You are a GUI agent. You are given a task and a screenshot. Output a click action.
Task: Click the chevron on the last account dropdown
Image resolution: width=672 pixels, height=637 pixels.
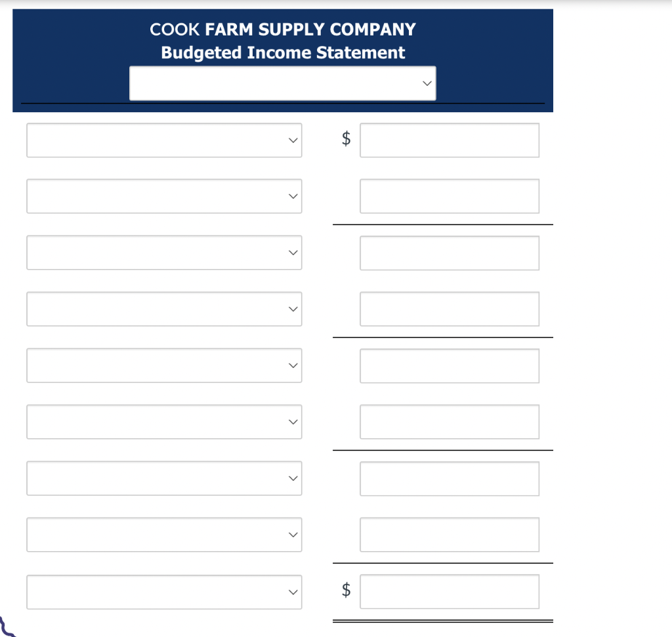pyautogui.click(x=293, y=591)
